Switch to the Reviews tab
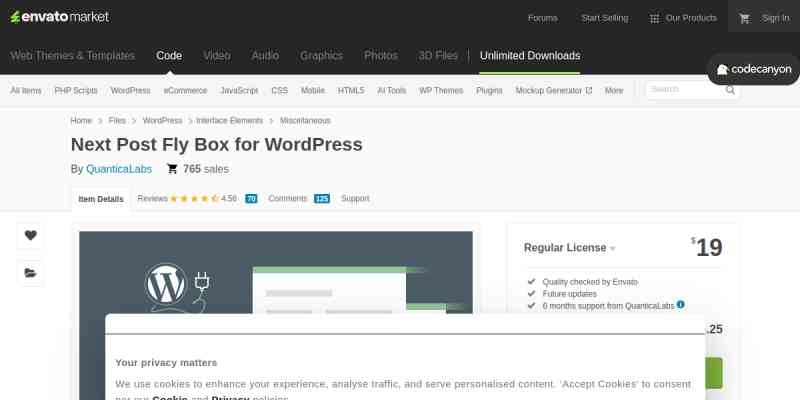Screen dimensions: 800x400 click(x=153, y=198)
